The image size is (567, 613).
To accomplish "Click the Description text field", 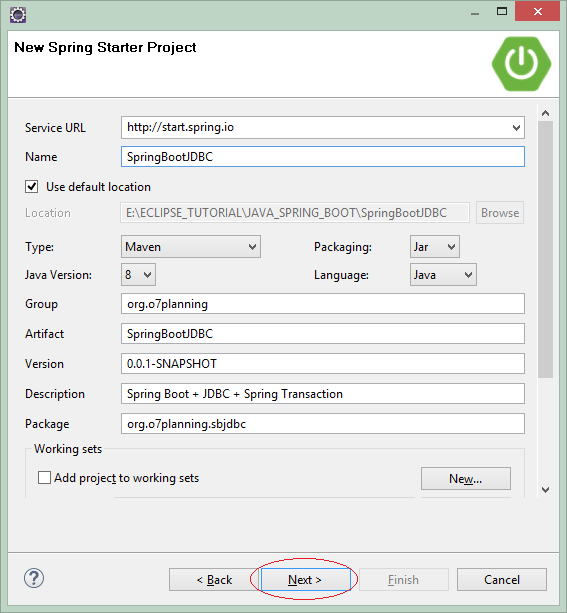I will point(323,394).
